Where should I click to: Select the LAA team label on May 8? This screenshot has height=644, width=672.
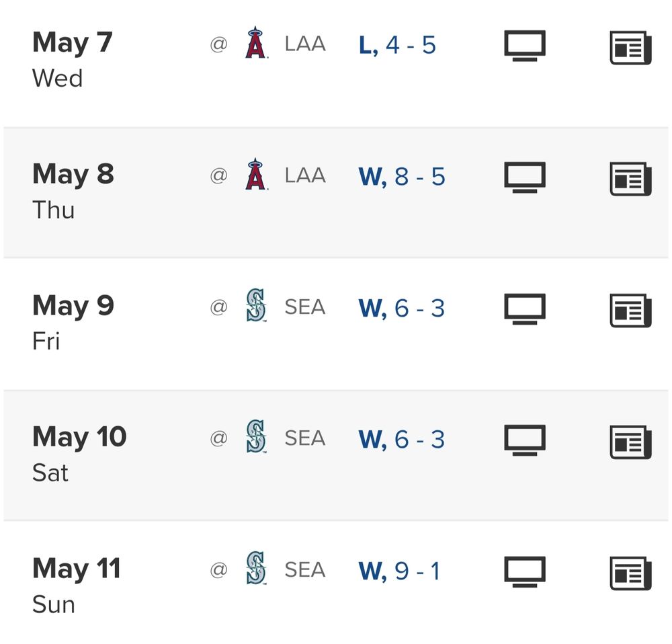coord(305,175)
